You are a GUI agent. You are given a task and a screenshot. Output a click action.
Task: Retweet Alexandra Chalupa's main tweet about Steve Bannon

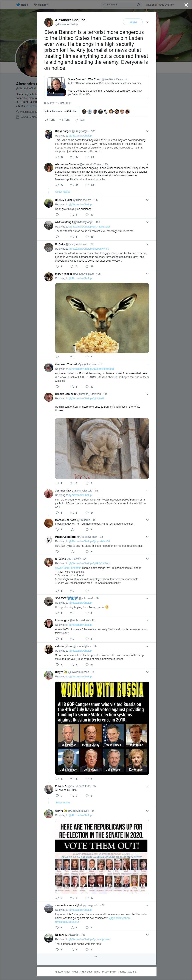pyautogui.click(x=61, y=120)
